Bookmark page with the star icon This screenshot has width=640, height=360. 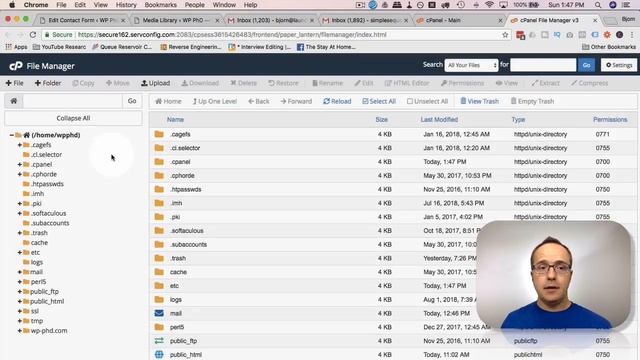505,35
